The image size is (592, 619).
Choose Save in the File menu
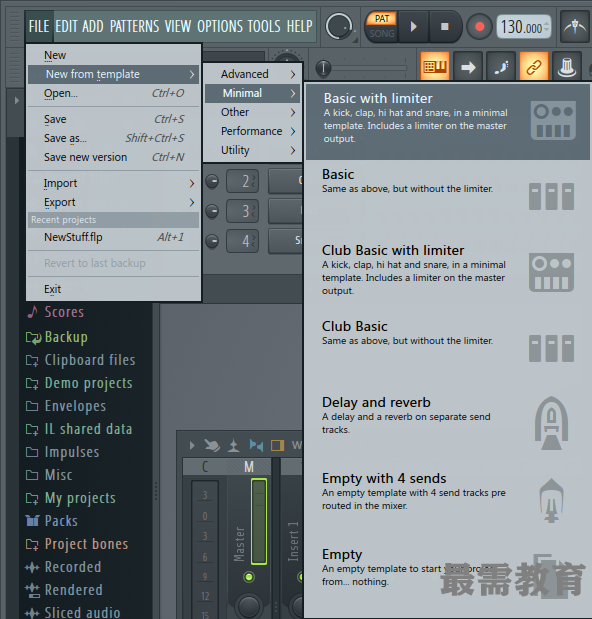[114, 119]
